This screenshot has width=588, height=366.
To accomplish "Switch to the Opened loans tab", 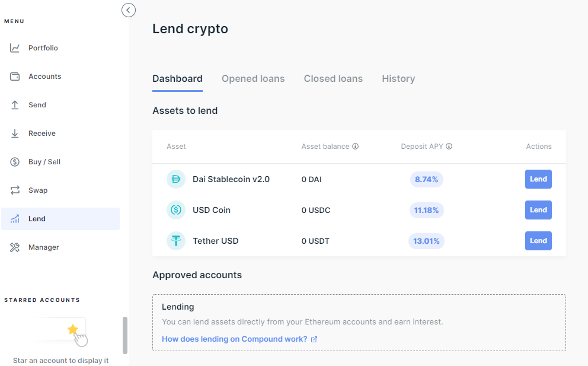I will [253, 78].
